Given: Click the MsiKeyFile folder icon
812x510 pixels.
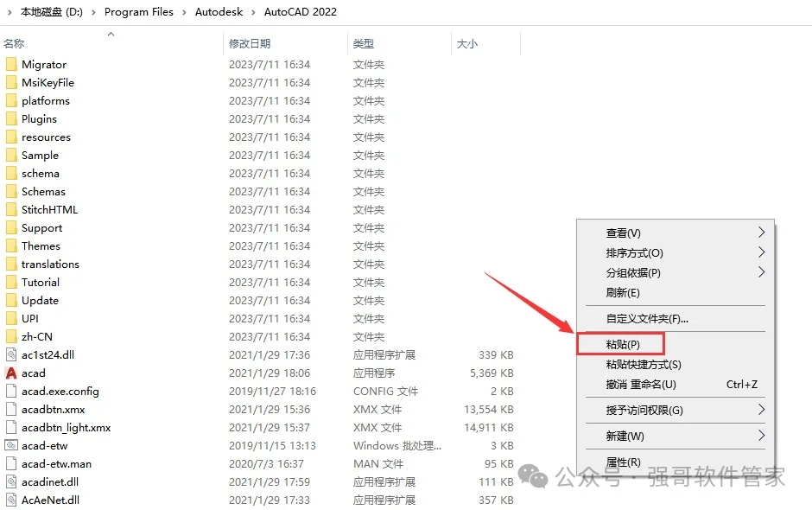Looking at the screenshot, I should 11,82.
